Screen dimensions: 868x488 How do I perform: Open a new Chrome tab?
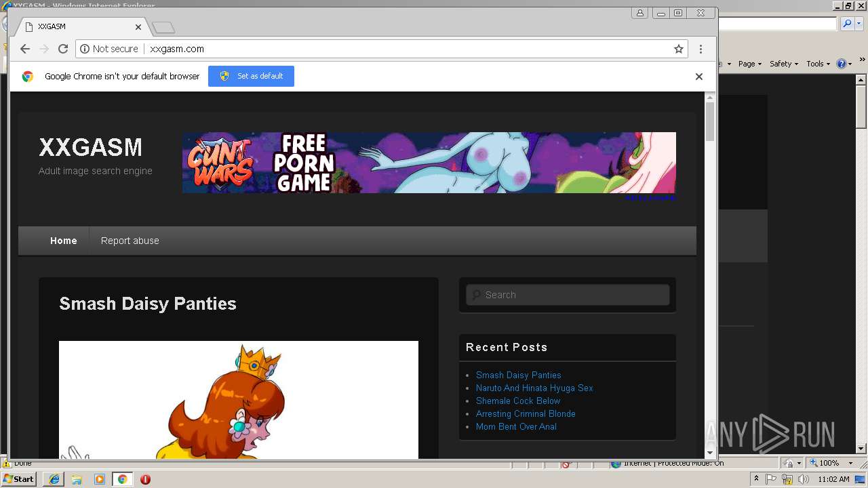point(163,27)
